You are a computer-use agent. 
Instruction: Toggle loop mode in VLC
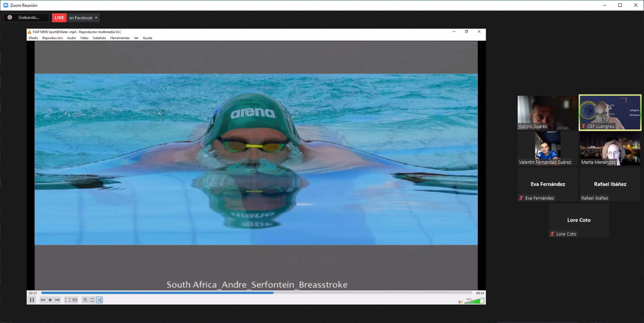click(x=92, y=300)
